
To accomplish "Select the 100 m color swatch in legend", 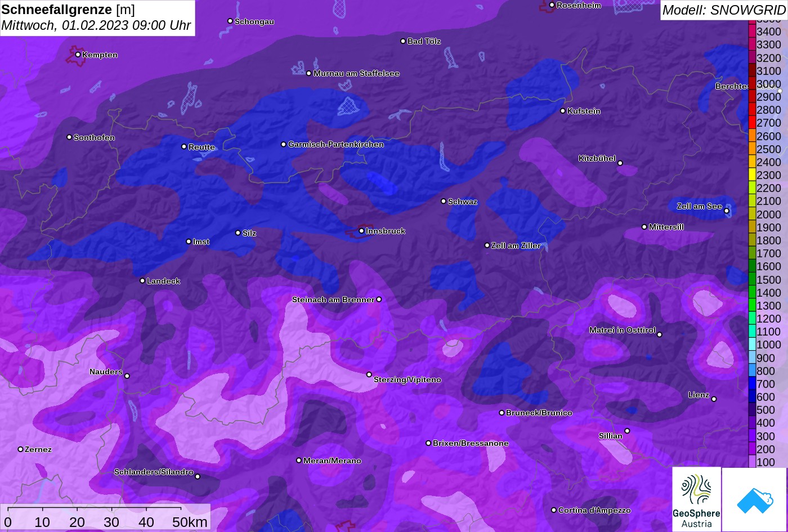I will [x=752, y=462].
